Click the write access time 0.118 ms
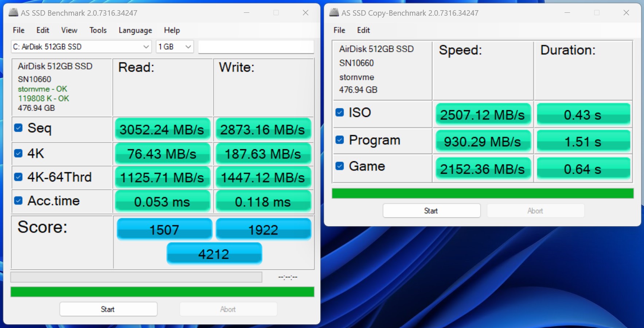 tap(263, 201)
